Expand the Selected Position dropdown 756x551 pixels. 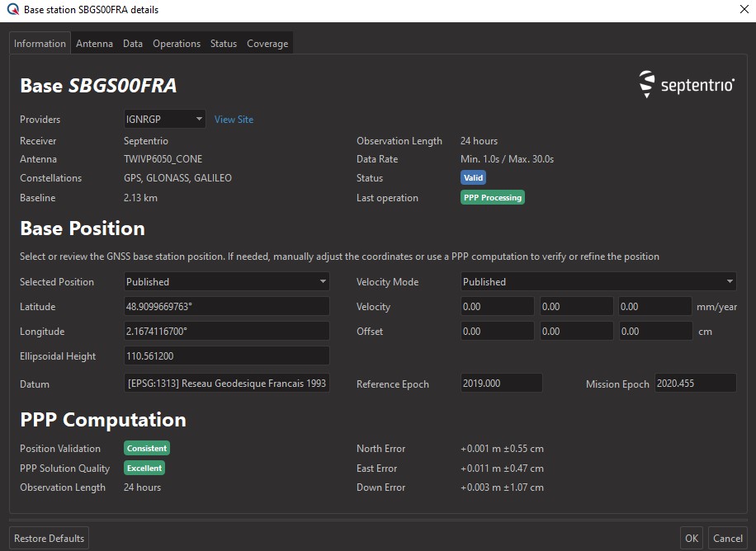[226, 282]
